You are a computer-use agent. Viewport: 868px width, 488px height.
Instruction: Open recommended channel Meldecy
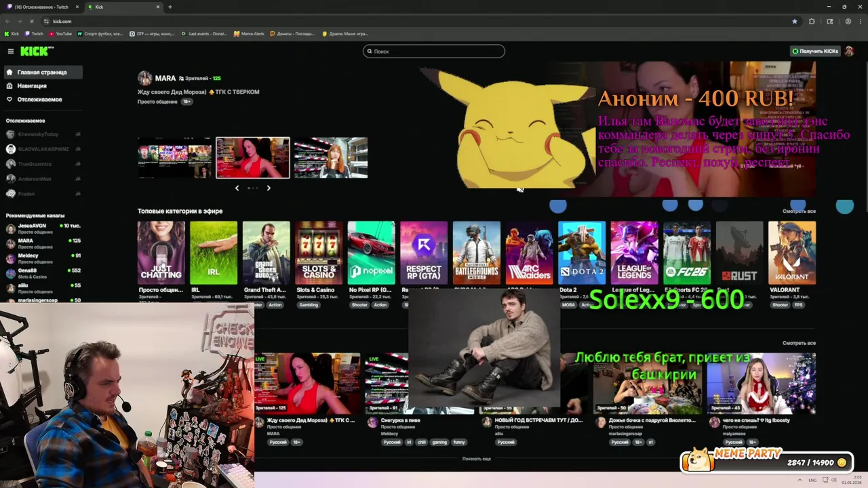43,258
